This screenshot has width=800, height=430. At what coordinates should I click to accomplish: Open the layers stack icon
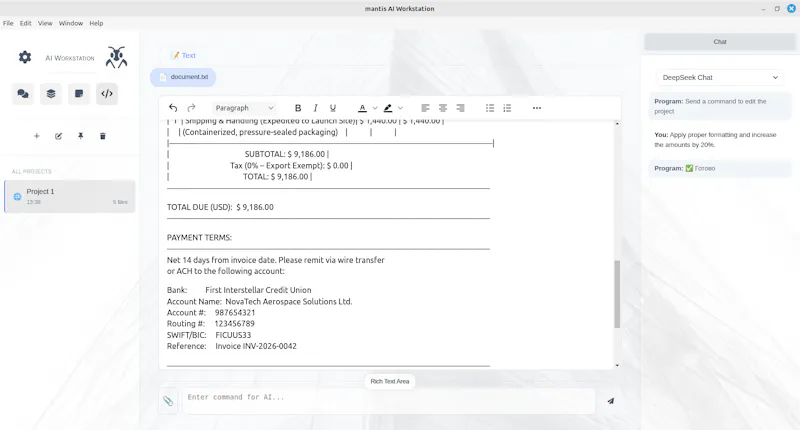click(x=51, y=94)
